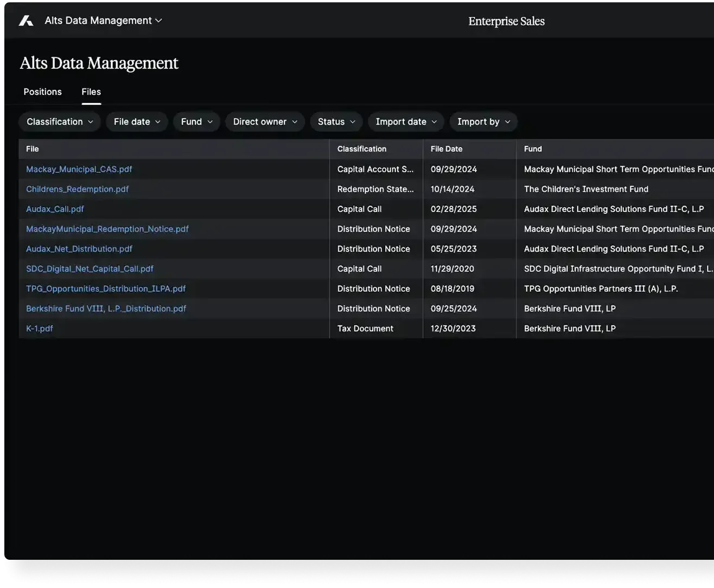This screenshot has height=588, width=714.
Task: Click the Classification column header
Action: point(376,149)
